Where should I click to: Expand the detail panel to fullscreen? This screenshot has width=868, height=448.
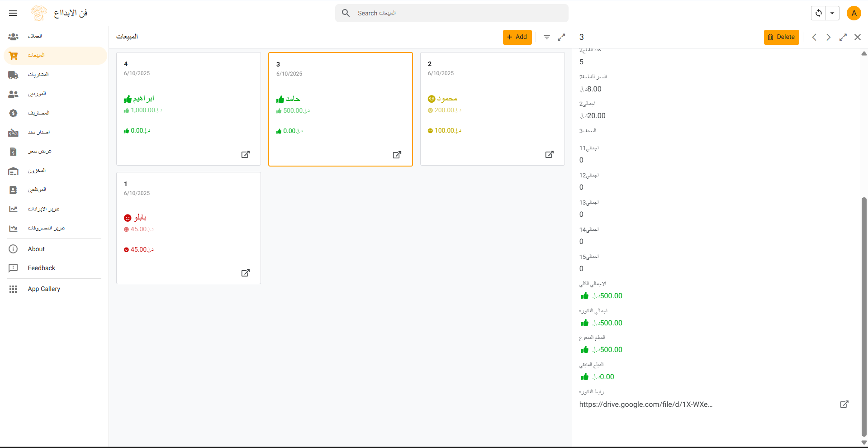[843, 37]
